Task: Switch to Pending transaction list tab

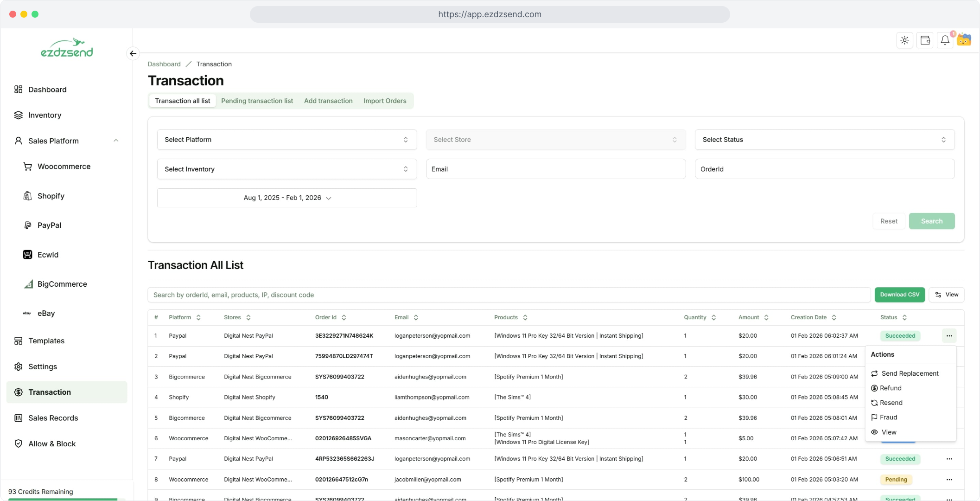Action: coord(257,101)
